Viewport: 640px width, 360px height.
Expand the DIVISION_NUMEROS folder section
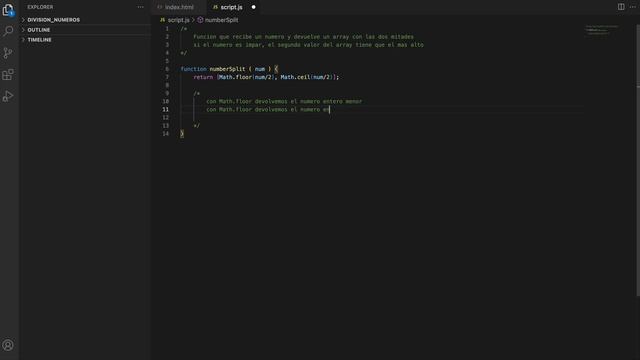pos(86,20)
